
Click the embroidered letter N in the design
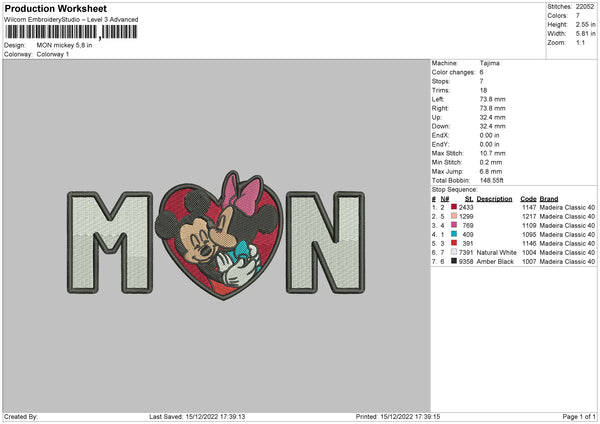tap(326, 243)
